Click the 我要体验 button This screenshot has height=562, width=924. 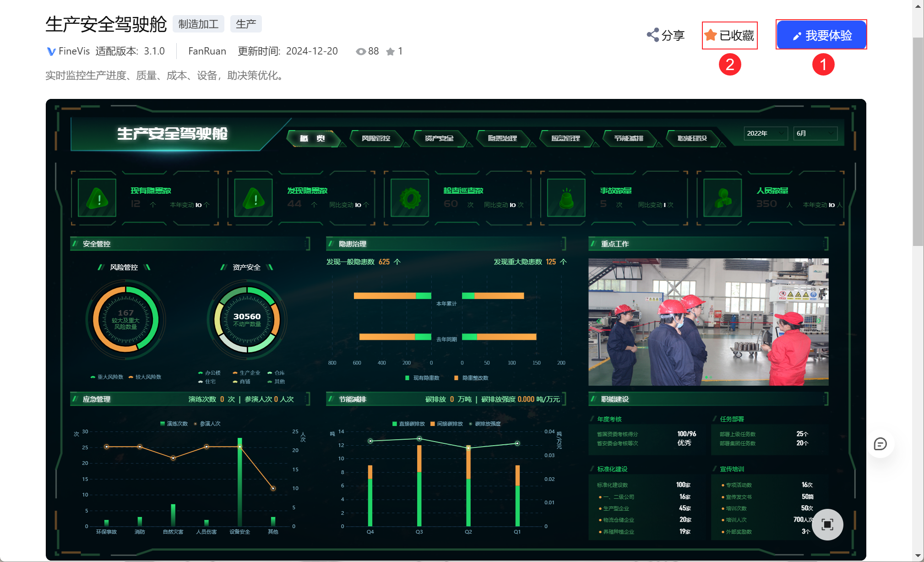point(821,35)
